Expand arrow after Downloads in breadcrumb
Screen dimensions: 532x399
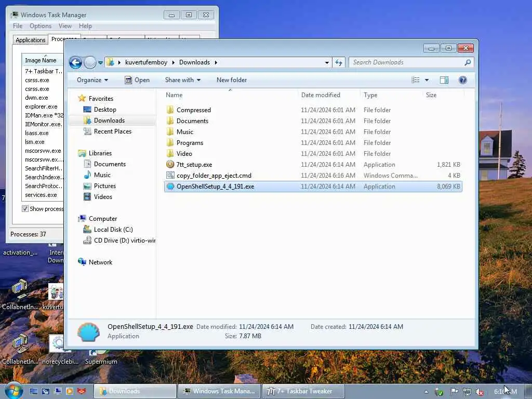(216, 62)
